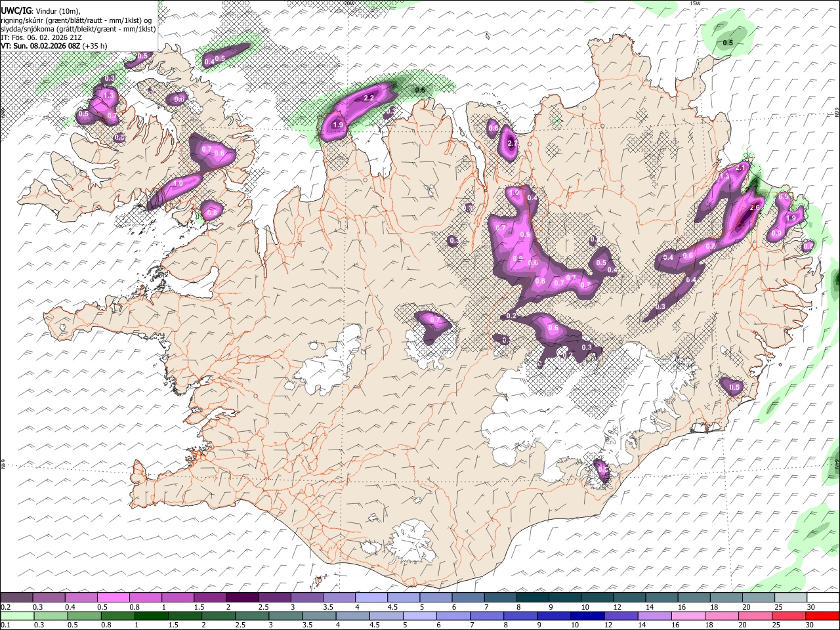The height and width of the screenshot is (630, 840).
Task: Click the 30 label on lower legend row
Action: click(810, 625)
